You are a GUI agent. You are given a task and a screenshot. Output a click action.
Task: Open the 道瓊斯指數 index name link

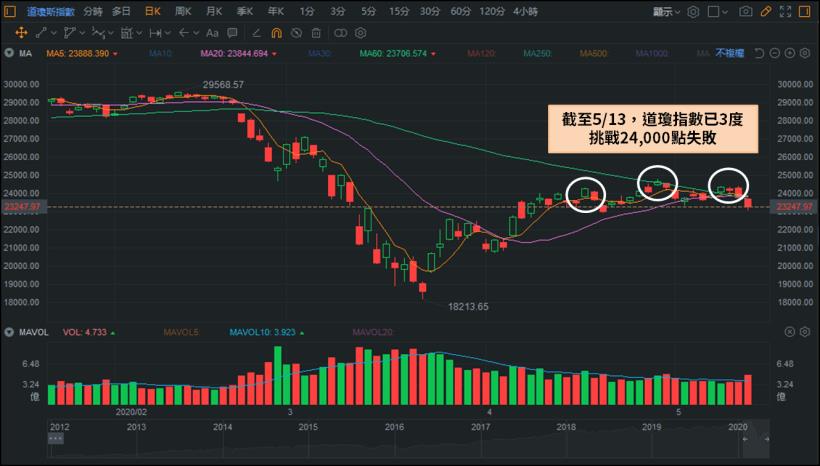[x=51, y=12]
